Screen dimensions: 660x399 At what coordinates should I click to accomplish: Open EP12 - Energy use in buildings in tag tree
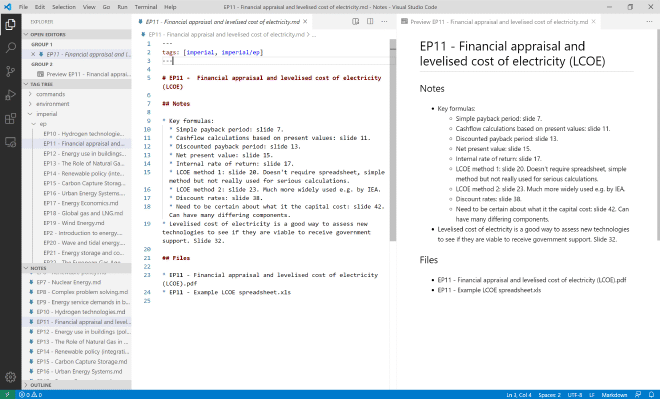tap(85, 154)
